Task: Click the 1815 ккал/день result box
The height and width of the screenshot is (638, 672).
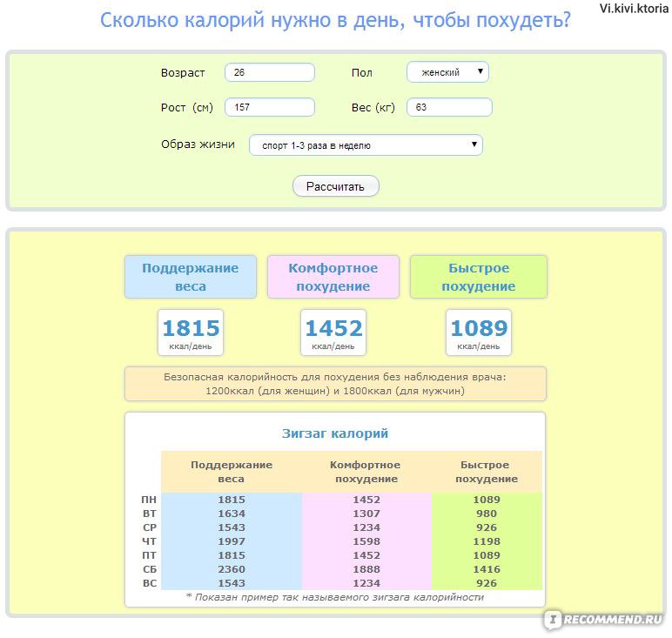Action: pyautogui.click(x=191, y=332)
